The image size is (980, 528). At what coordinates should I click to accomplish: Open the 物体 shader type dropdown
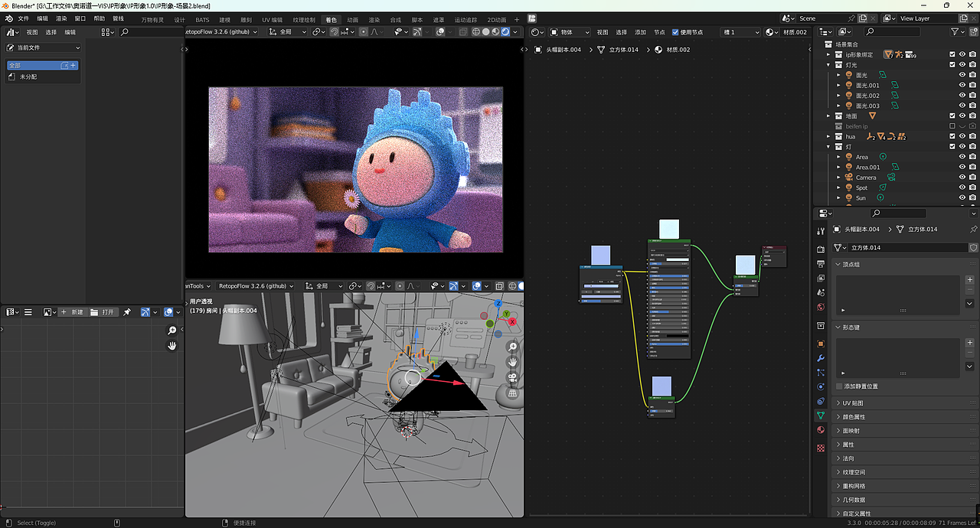pos(571,32)
